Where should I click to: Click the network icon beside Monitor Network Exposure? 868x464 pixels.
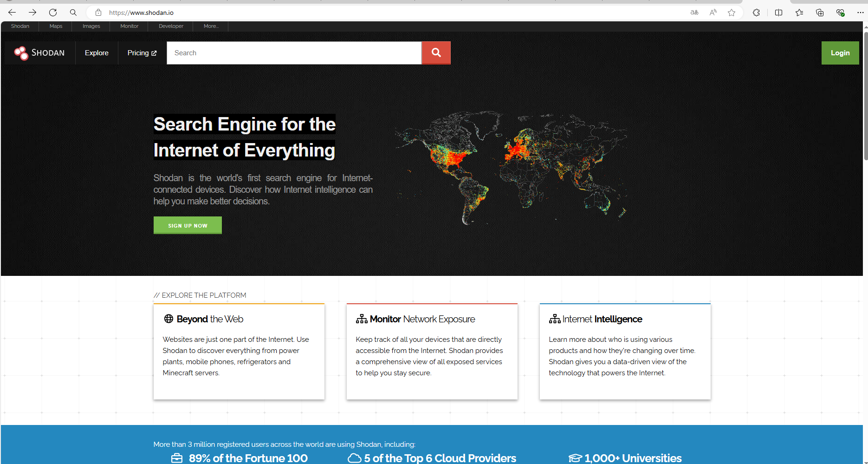362,319
